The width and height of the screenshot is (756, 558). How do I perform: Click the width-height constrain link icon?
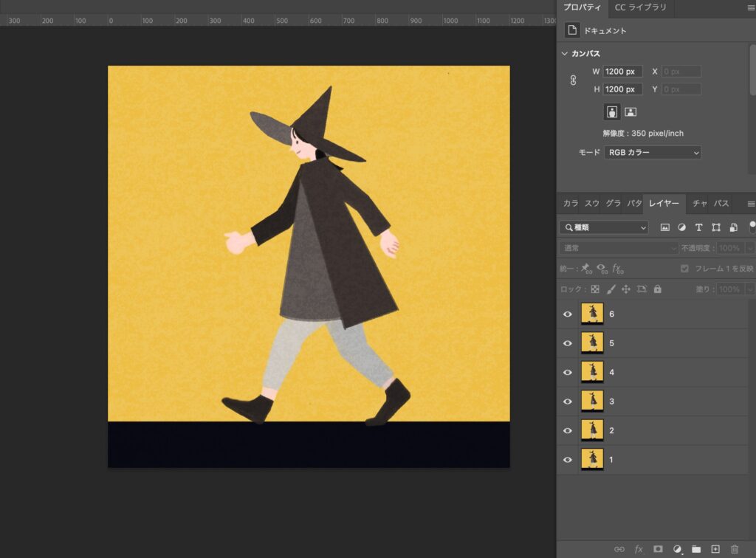point(573,80)
